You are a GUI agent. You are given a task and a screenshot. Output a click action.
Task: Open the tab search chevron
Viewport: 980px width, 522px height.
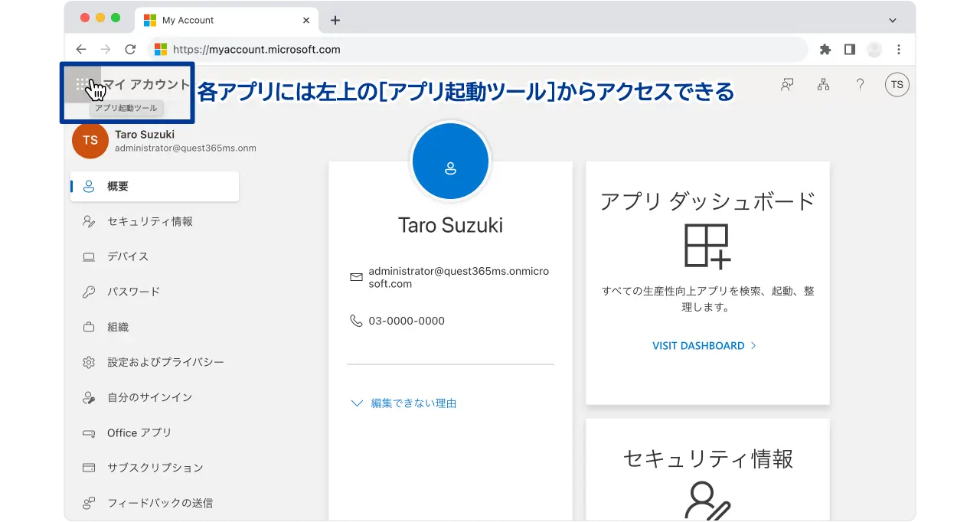point(892,20)
